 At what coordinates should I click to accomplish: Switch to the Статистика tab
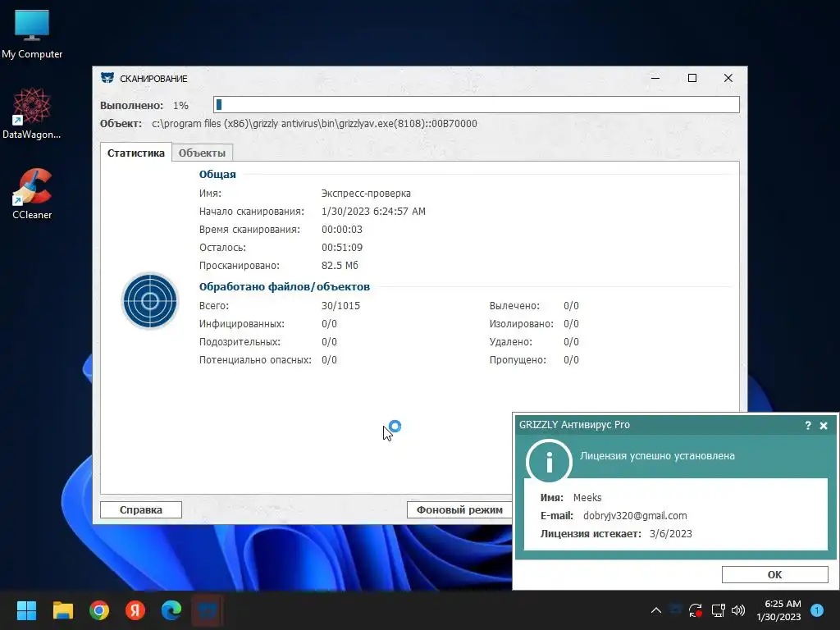[x=136, y=153]
